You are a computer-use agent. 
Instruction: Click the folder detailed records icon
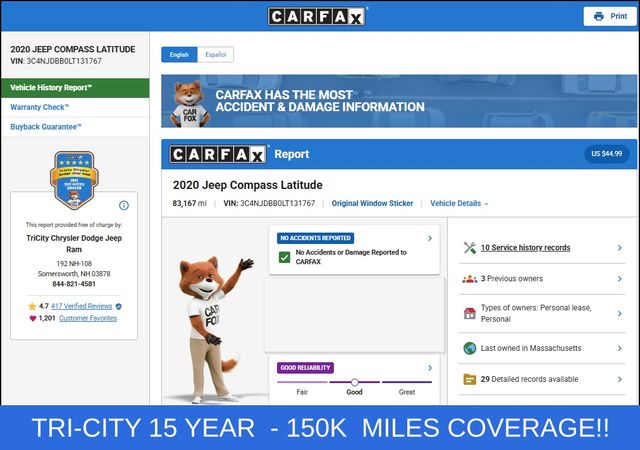[469, 379]
